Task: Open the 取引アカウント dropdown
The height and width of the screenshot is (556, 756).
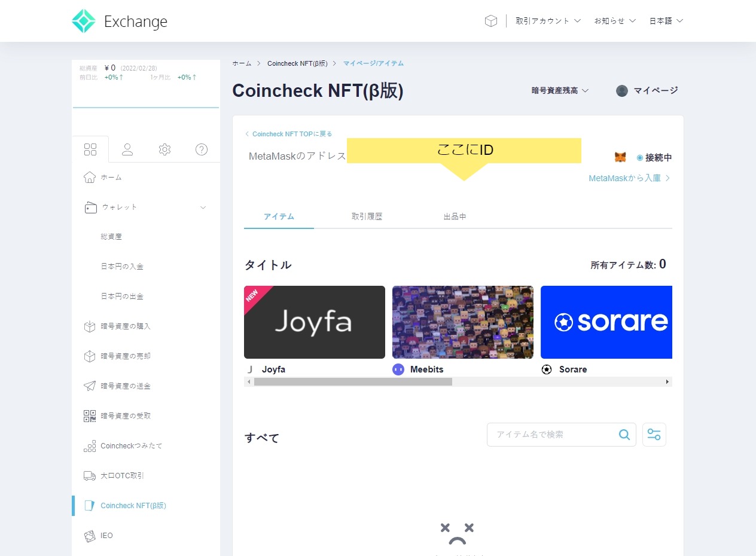Action: click(x=548, y=21)
